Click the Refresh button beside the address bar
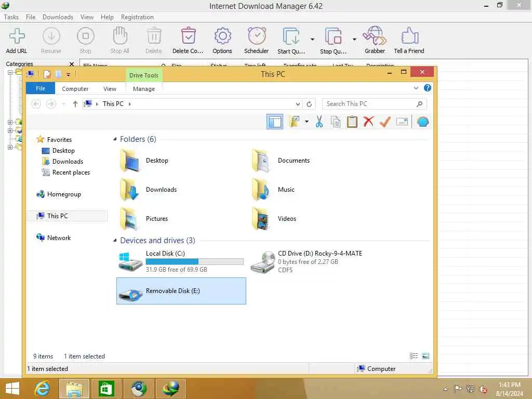This screenshot has height=399, width=532. pyautogui.click(x=309, y=104)
